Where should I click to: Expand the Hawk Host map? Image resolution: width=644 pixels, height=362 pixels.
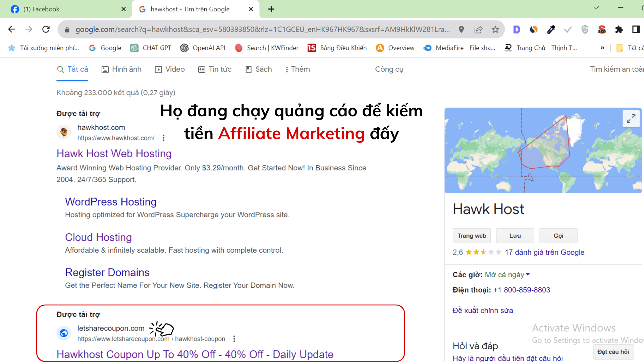point(631,119)
